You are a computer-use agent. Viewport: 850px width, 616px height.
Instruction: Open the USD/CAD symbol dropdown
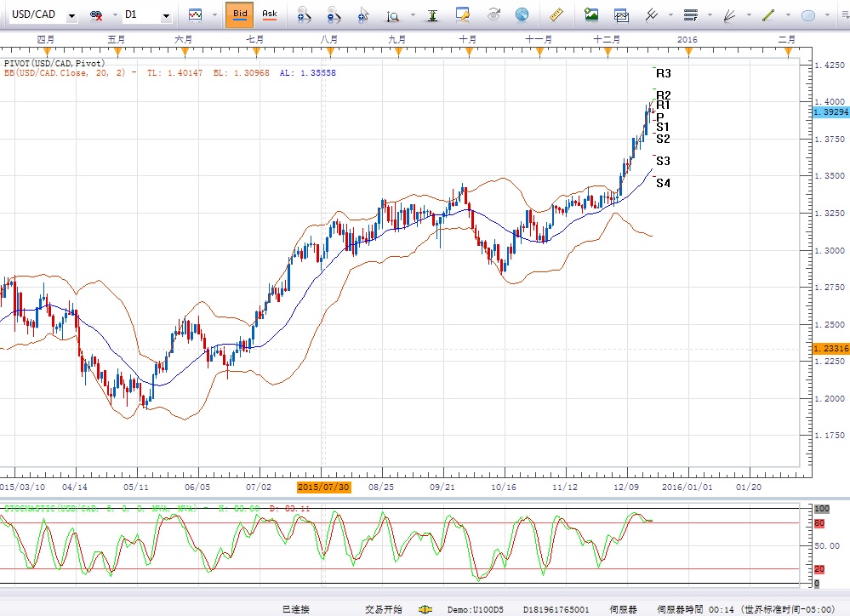tap(71, 16)
